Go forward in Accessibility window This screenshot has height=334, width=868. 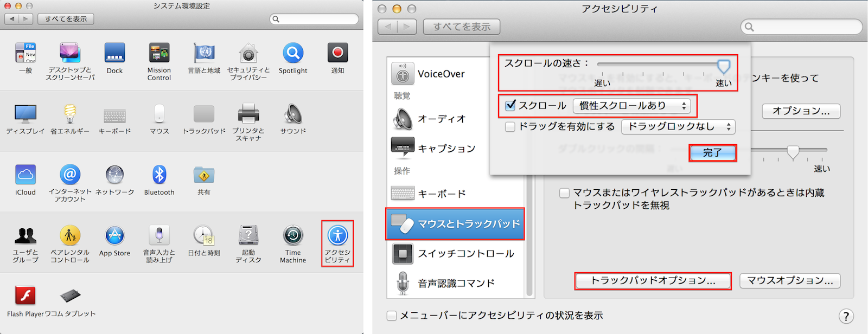pyautogui.click(x=407, y=27)
